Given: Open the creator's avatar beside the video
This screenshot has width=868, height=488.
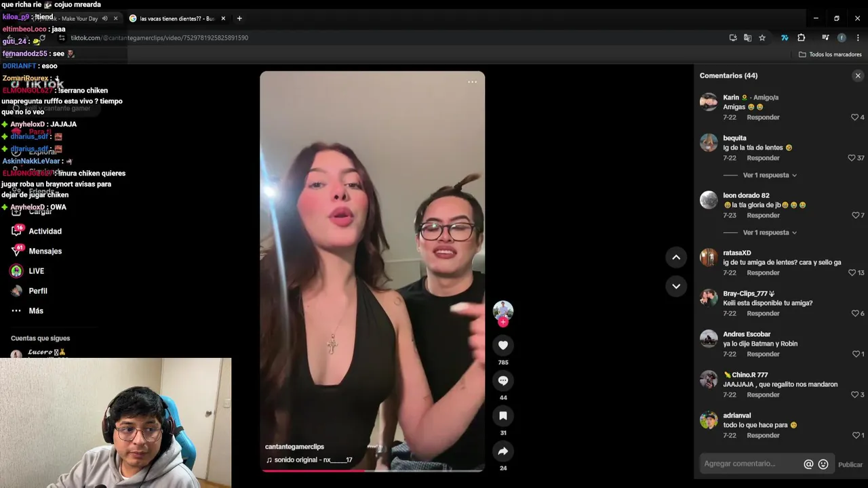Looking at the screenshot, I should 502,310.
